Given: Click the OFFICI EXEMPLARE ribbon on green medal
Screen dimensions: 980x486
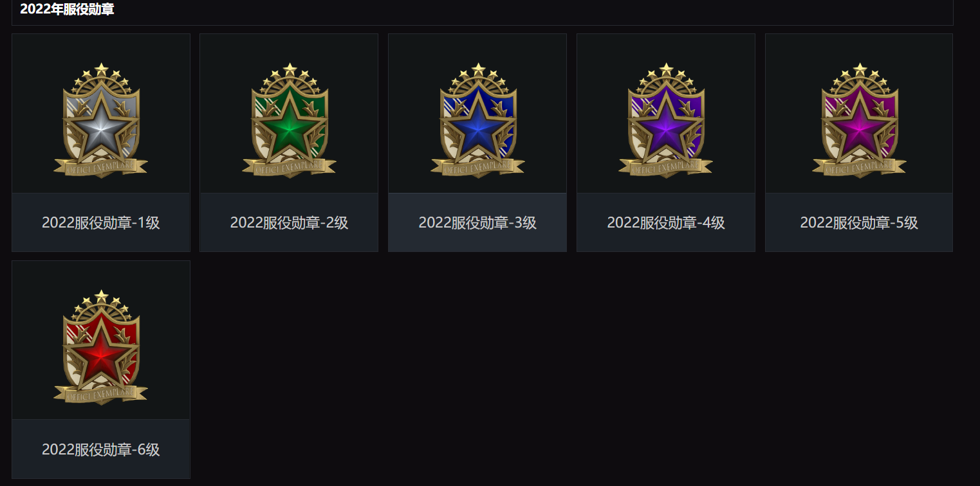Looking at the screenshot, I should click(x=290, y=166).
